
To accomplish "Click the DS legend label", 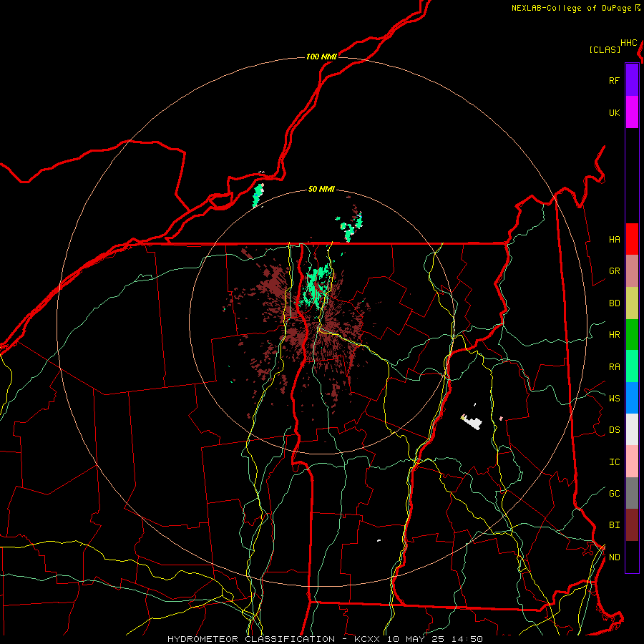I will pos(614,429).
